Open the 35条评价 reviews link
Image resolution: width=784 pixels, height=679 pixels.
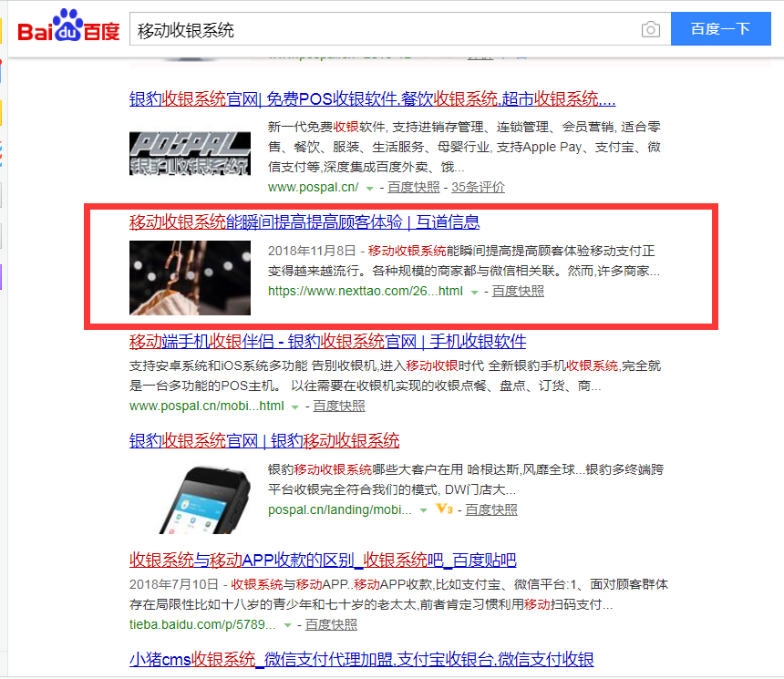pos(478,188)
